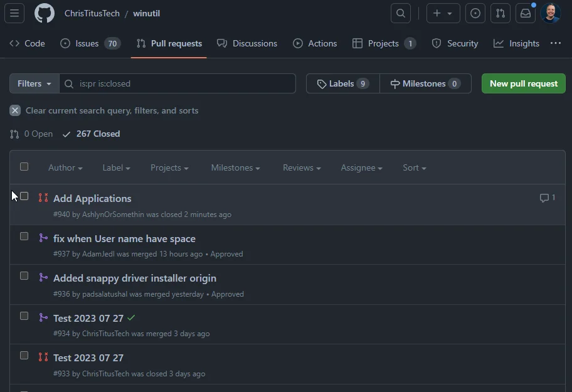Screen dimensions: 572x392
Task: Expand the Assignee filter dropdown
Action: 361,167
